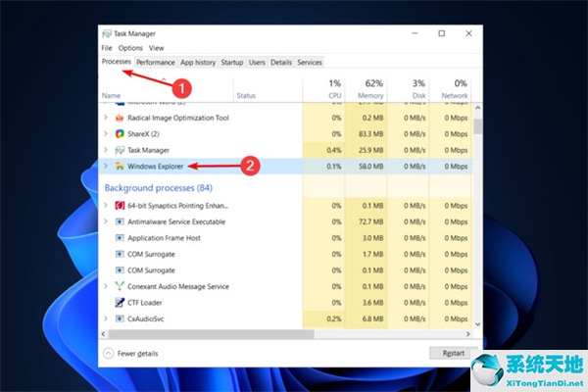Click the Conexant Audio Message Service icon

pyautogui.click(x=120, y=286)
